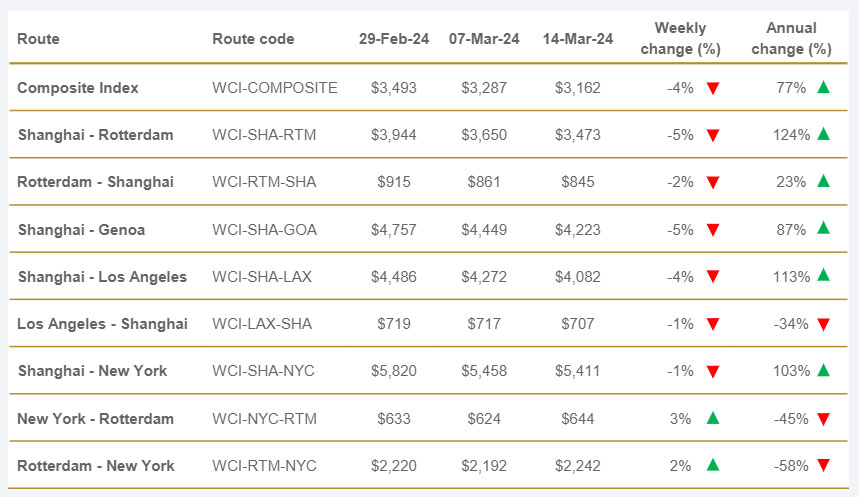Select the 14-Mar-24 column header
The height and width of the screenshot is (497, 859).
pyautogui.click(x=577, y=39)
